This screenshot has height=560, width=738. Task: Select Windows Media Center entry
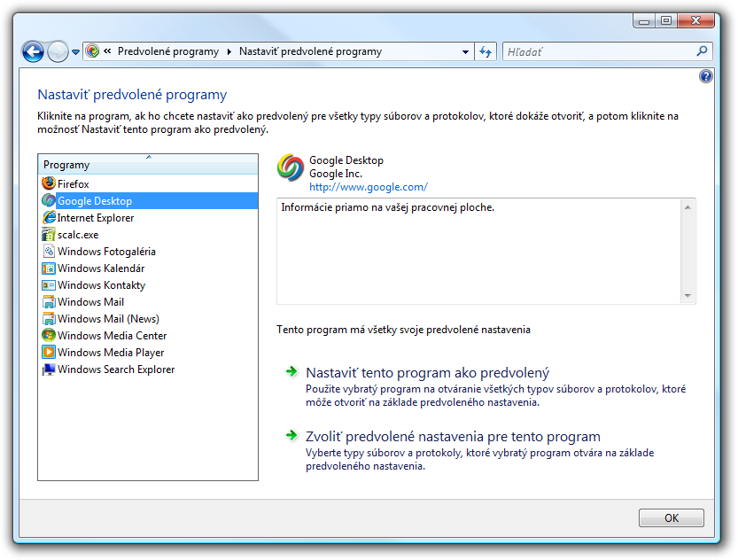pos(148,336)
